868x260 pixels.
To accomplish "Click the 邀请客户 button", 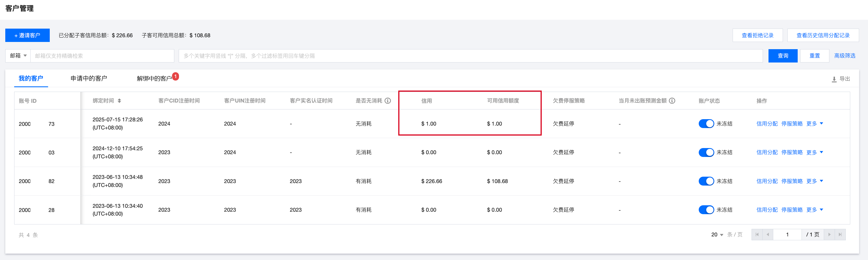I will tap(27, 35).
